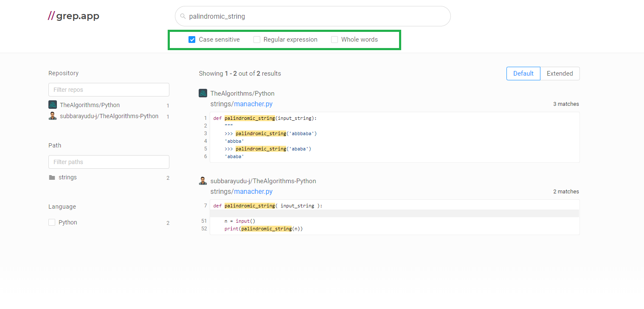Expand collapsed lines in second code result
644x309 pixels.
[394, 213]
